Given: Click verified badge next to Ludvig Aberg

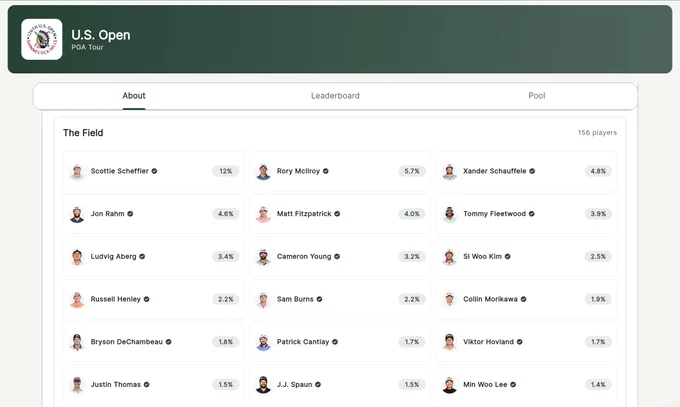Looking at the screenshot, I should (x=142, y=256).
